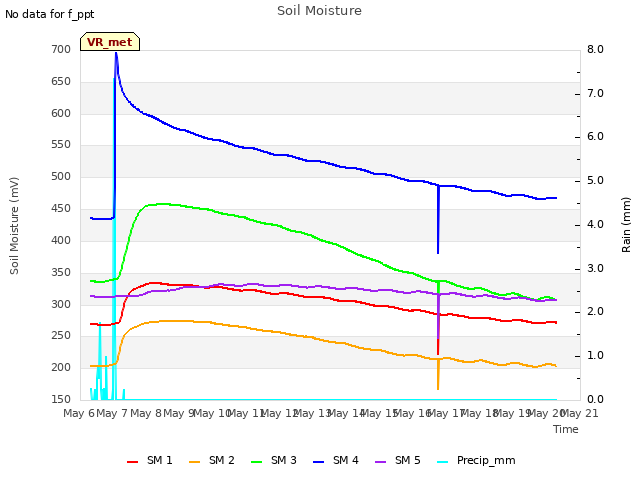Viewport: 640px width, 480px height.
Task: Click the Soil Moisture chart title
Action: pos(319,11)
